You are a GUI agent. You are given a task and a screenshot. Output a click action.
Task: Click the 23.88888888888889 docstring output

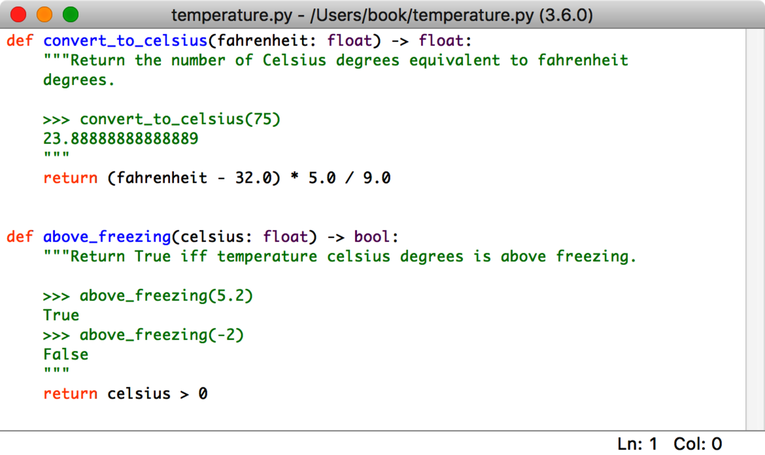pos(120,139)
